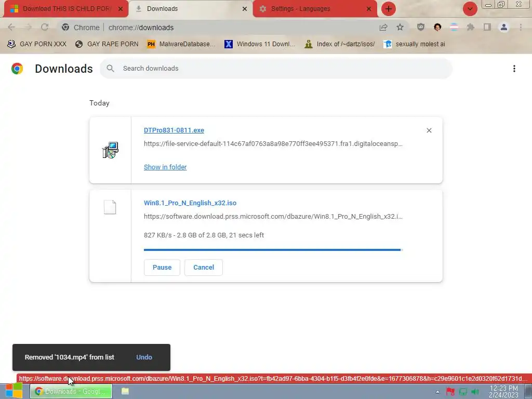This screenshot has width=532, height=399.
Task: Open the DTPro831-0811.exe file link
Action: pos(174,130)
